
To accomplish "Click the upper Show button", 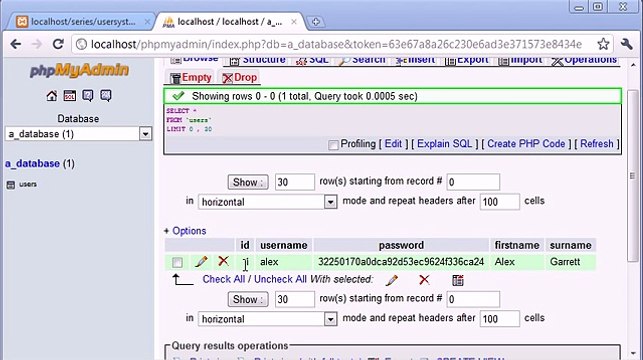I will [248, 182].
